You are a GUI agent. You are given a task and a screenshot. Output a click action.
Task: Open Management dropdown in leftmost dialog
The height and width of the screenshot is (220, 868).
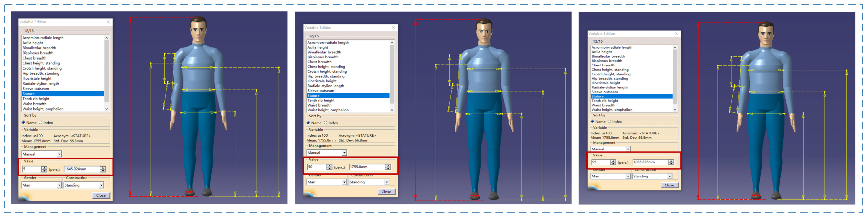tap(59, 154)
